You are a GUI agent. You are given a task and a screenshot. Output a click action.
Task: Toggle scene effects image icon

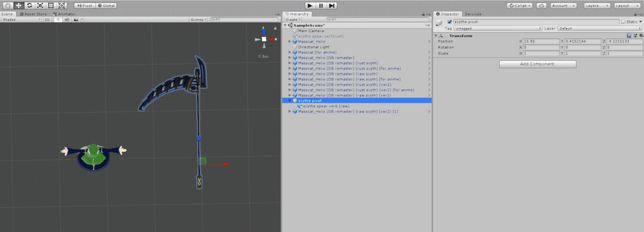(77, 19)
